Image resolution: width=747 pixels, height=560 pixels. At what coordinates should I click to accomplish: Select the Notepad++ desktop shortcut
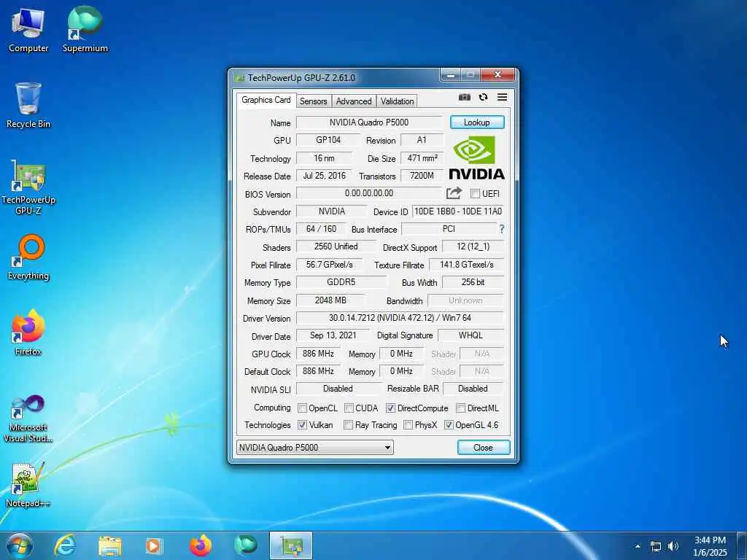click(x=28, y=485)
